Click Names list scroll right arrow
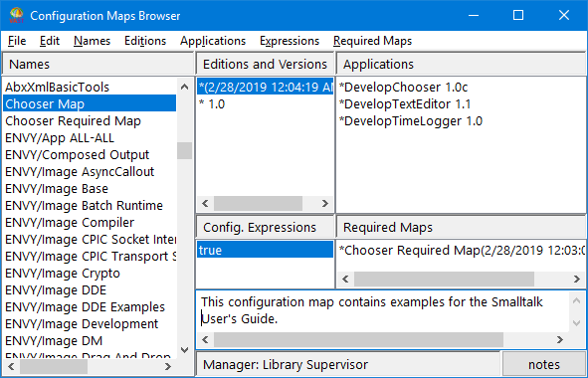 [x=168, y=366]
